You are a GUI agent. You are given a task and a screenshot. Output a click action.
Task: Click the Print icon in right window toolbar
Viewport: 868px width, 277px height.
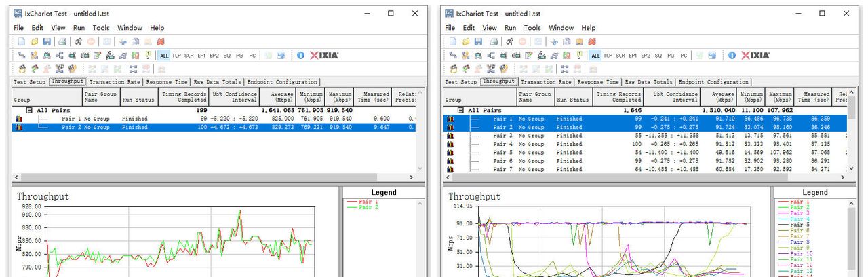click(495, 42)
